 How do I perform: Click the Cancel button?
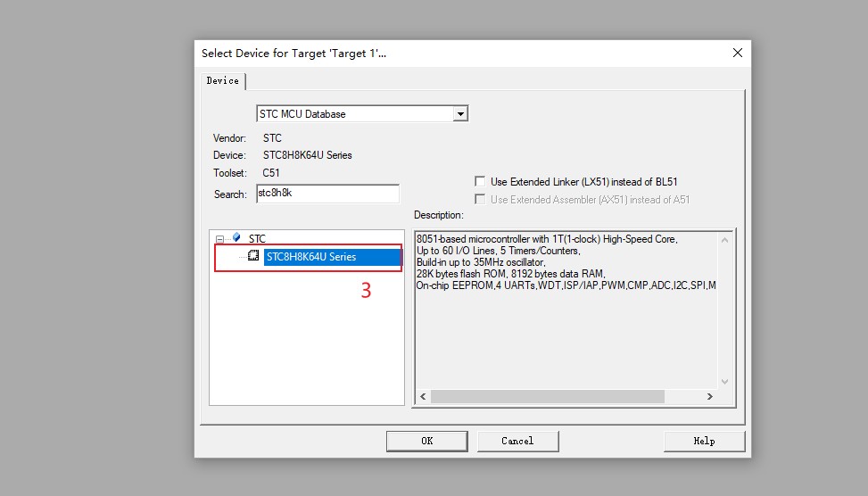tap(517, 442)
